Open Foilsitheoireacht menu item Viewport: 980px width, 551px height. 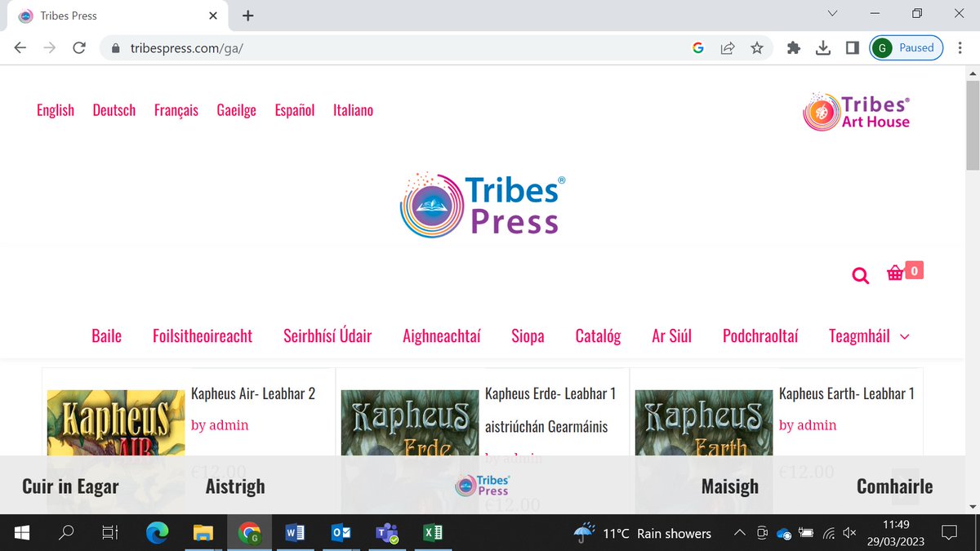(203, 335)
